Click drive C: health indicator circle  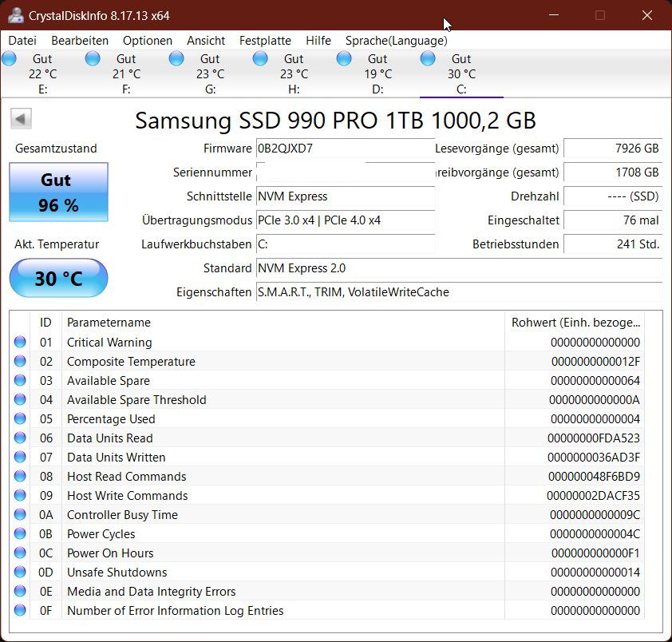[428, 58]
